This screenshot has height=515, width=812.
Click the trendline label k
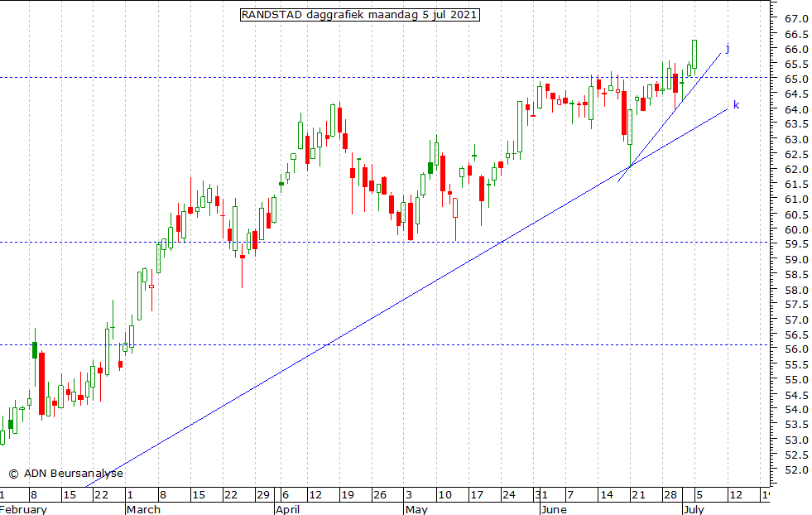click(736, 105)
